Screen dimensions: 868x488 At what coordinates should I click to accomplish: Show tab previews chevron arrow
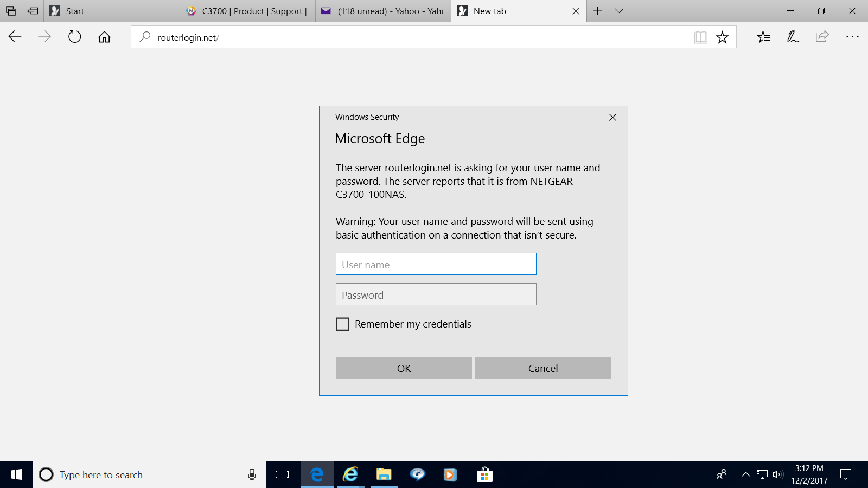[x=619, y=11]
